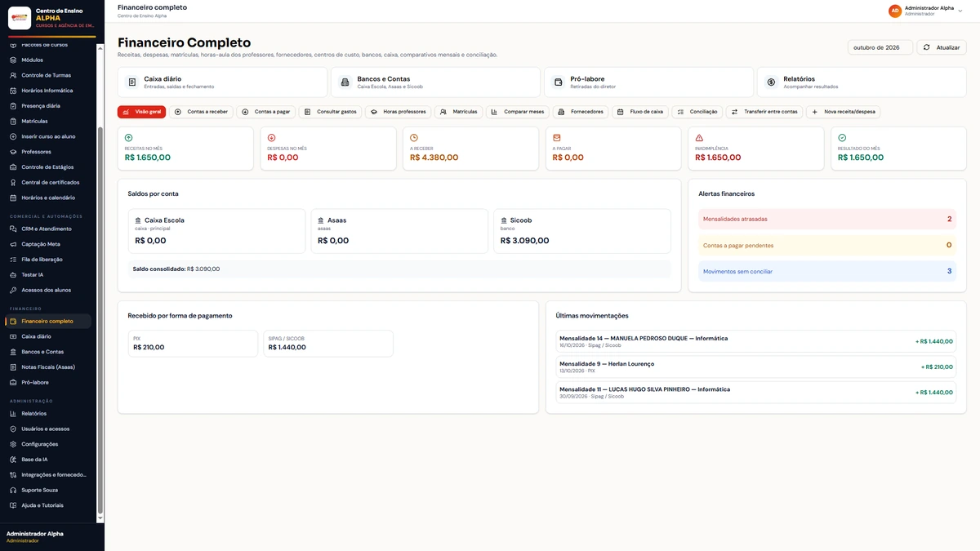Go to the Consultar gastos tab
The width and height of the screenshot is (980, 551).
pyautogui.click(x=330, y=112)
